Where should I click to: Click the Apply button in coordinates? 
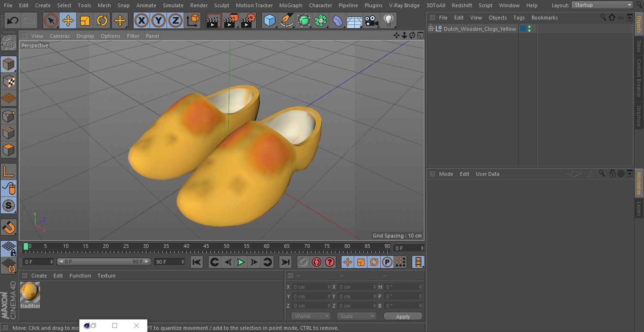tap(403, 316)
